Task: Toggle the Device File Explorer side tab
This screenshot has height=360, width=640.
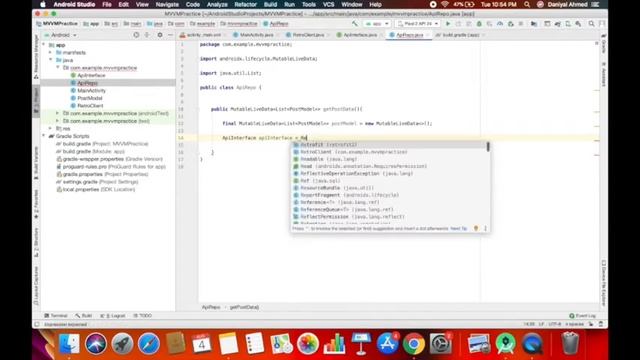Action: point(604,282)
